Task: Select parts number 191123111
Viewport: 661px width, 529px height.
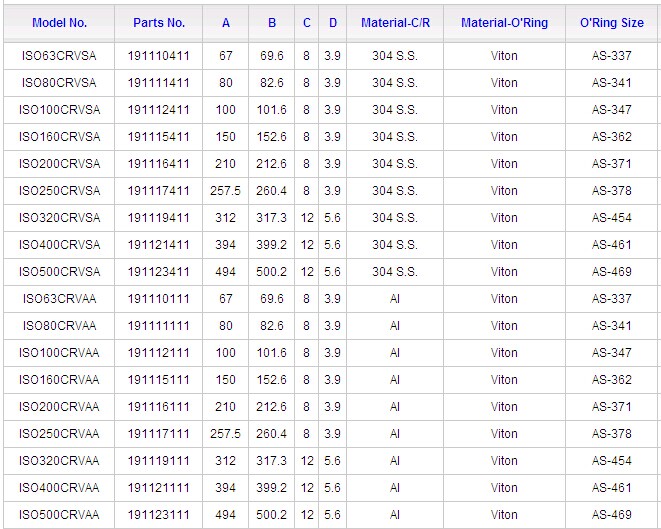Action: coord(159,515)
